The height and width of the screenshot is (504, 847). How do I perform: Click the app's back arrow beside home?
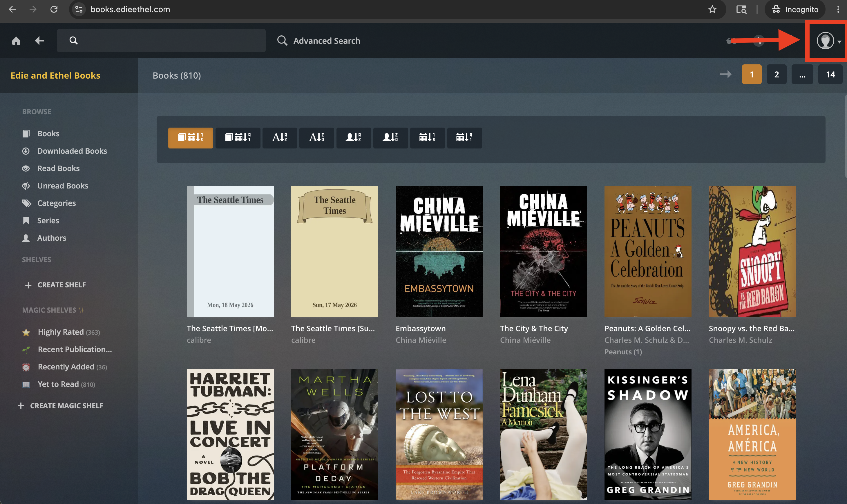[x=39, y=41]
